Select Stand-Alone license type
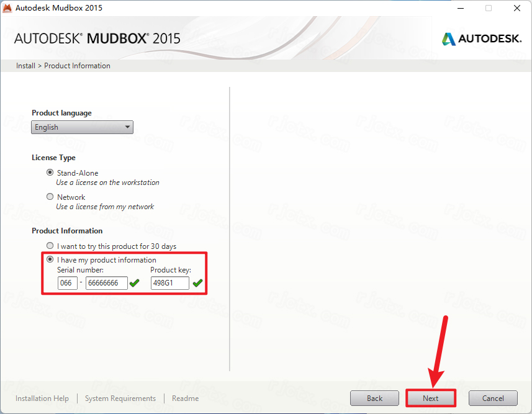This screenshot has width=532, height=414. (50, 173)
